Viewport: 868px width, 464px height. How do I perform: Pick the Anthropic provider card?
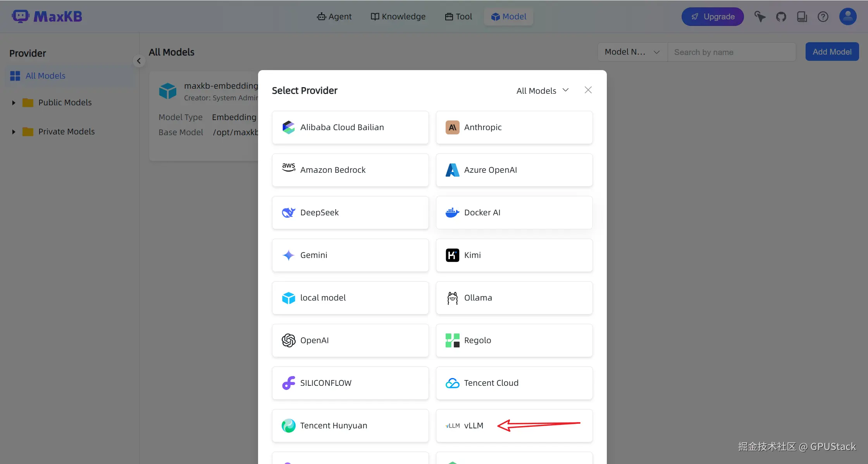pyautogui.click(x=514, y=127)
